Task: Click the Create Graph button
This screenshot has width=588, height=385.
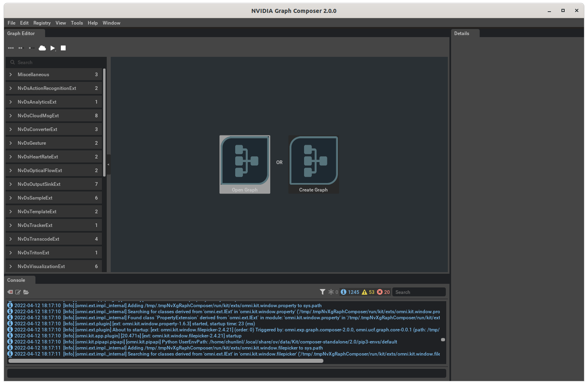Action: click(x=313, y=164)
